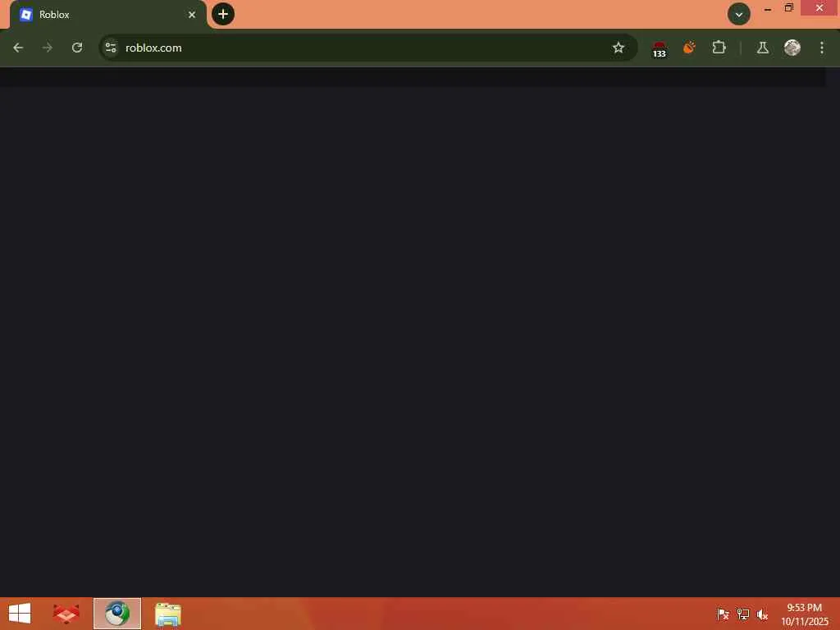Click the forward navigation arrow

[x=47, y=48]
